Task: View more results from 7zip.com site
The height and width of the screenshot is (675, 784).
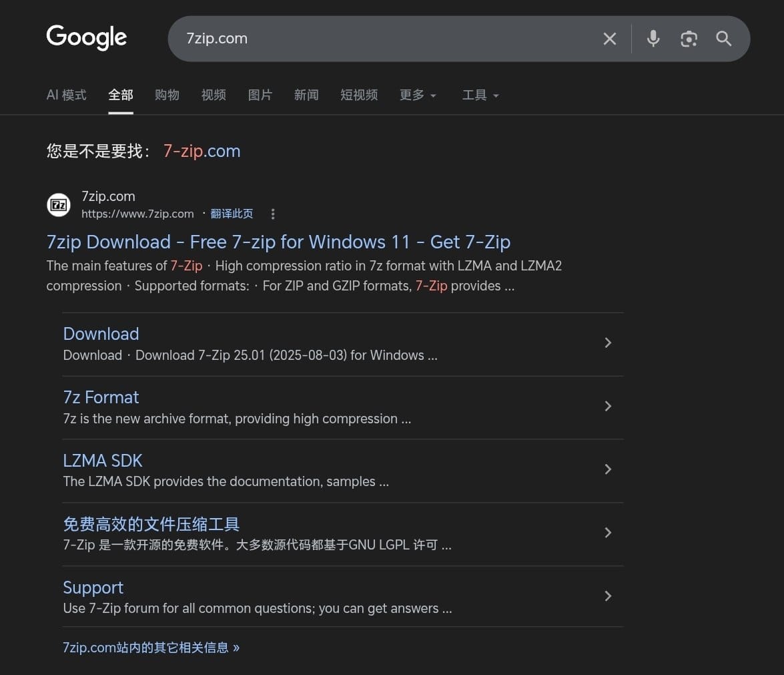Action: click(x=151, y=647)
